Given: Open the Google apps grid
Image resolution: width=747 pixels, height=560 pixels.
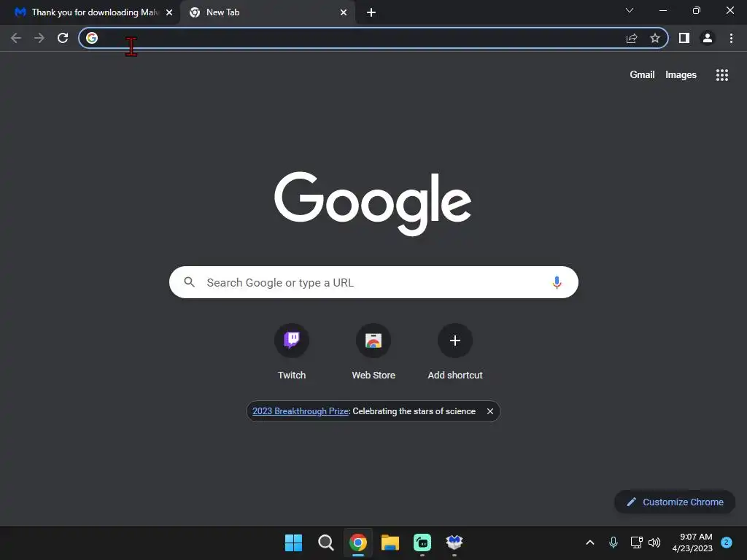Looking at the screenshot, I should coord(721,75).
